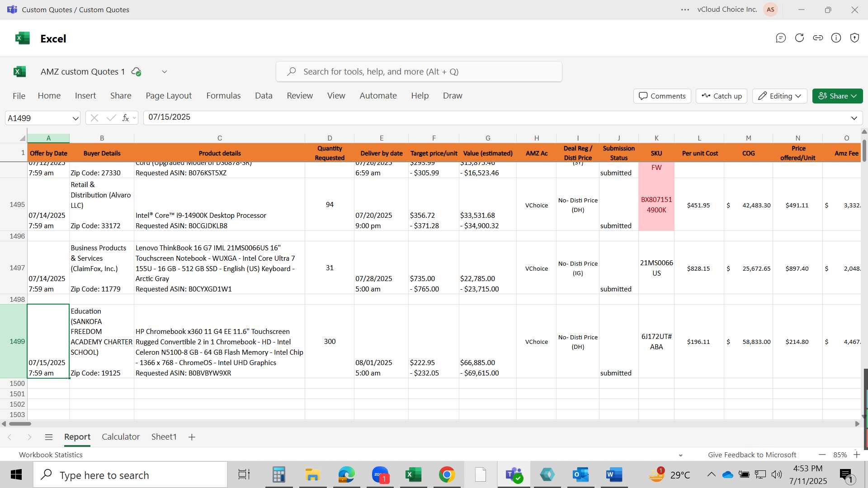
Task: Click the shield security icon
Action: [x=854, y=38]
